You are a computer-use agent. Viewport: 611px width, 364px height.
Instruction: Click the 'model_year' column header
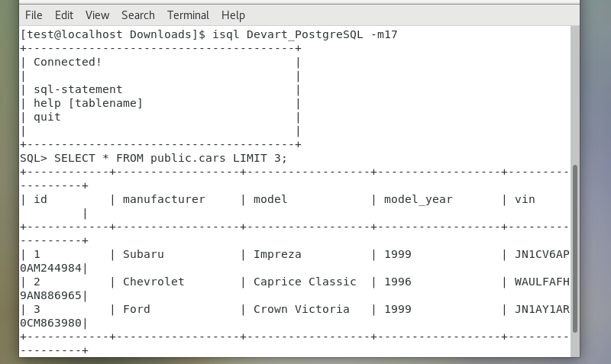[418, 199]
